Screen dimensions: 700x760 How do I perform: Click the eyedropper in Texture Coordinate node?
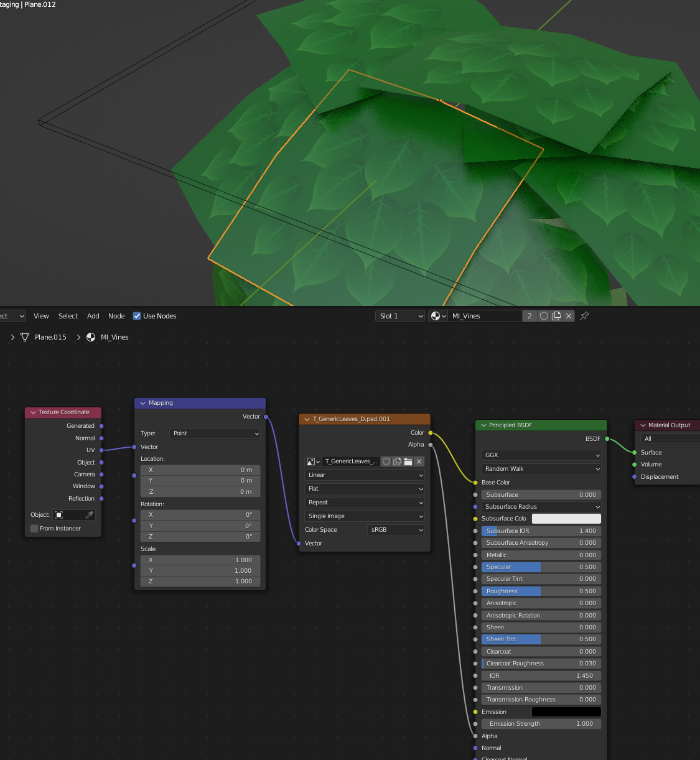[90, 515]
